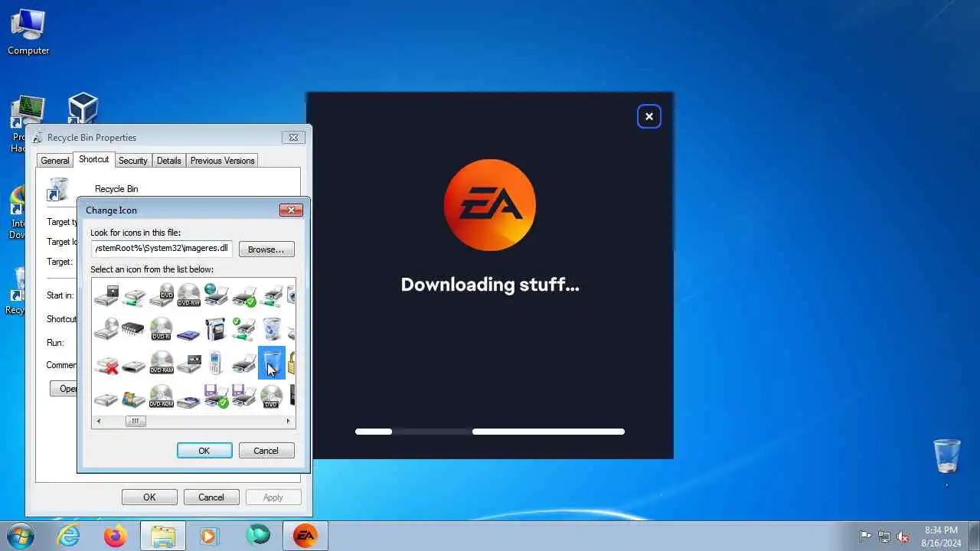Select the disconnected drive icon with red X

[x=106, y=364]
